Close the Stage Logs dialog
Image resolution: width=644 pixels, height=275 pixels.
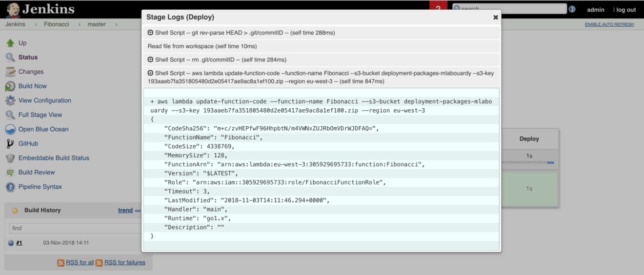[x=496, y=17]
